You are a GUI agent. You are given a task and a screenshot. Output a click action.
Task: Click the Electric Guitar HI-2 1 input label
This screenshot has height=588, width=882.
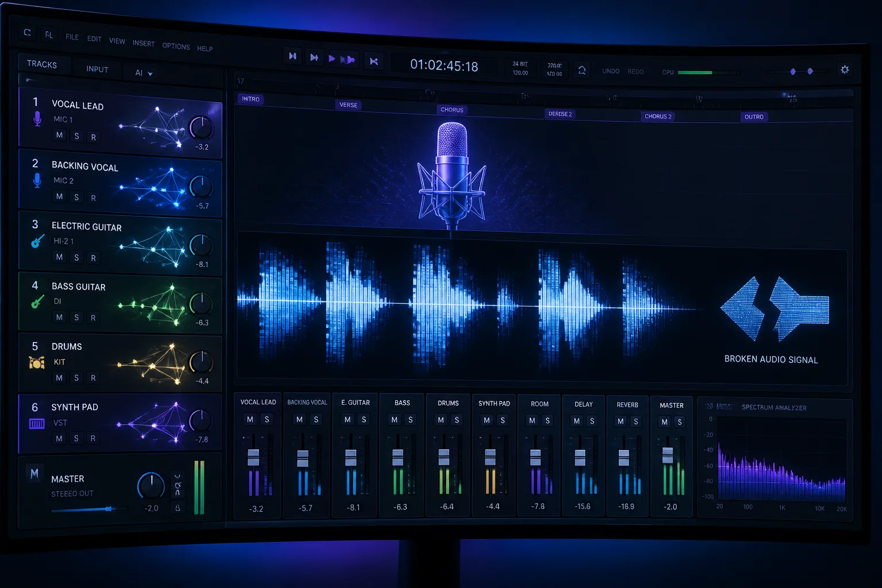64,241
